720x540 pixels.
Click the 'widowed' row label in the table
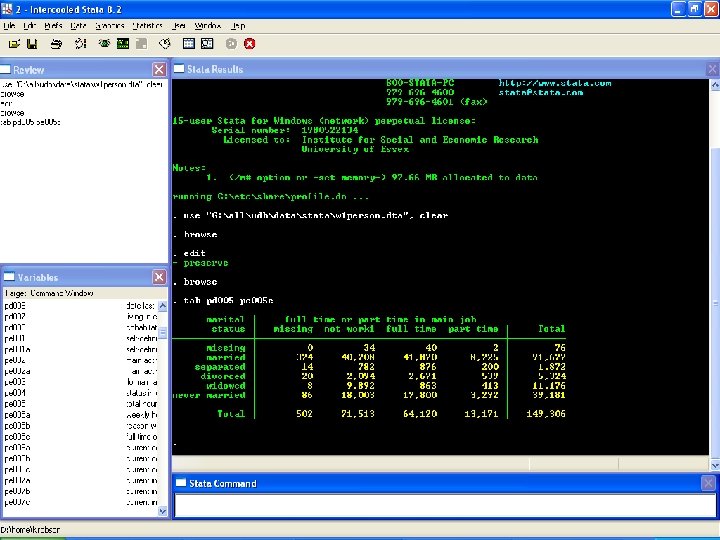(x=226, y=386)
